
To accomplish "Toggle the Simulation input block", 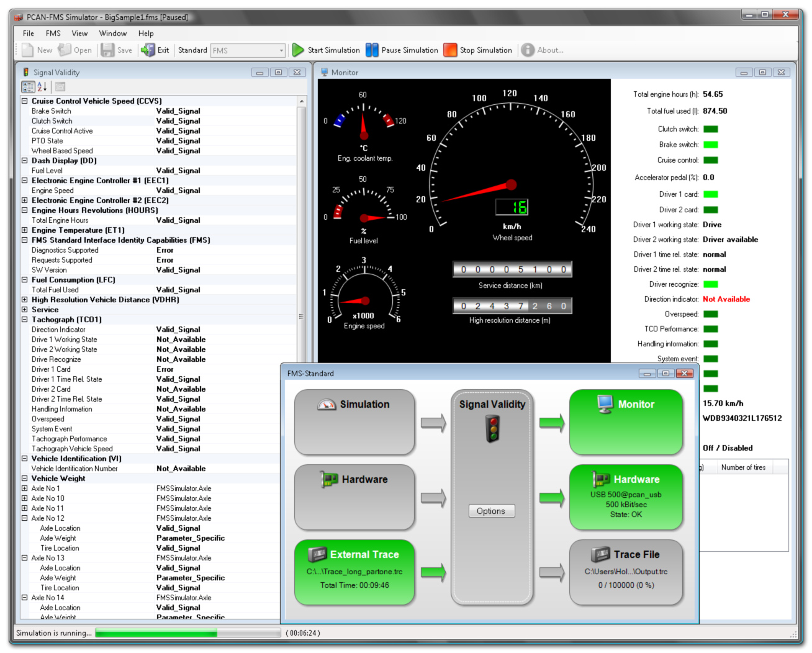I will click(x=354, y=421).
